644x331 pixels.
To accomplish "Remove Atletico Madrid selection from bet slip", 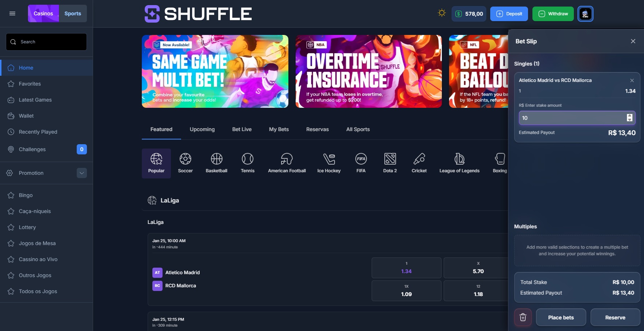I will pos(632,80).
